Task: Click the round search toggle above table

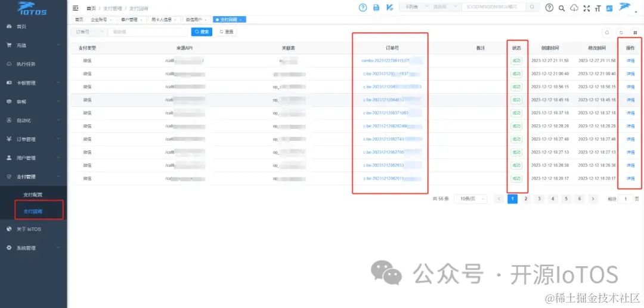Action: [x=607, y=32]
